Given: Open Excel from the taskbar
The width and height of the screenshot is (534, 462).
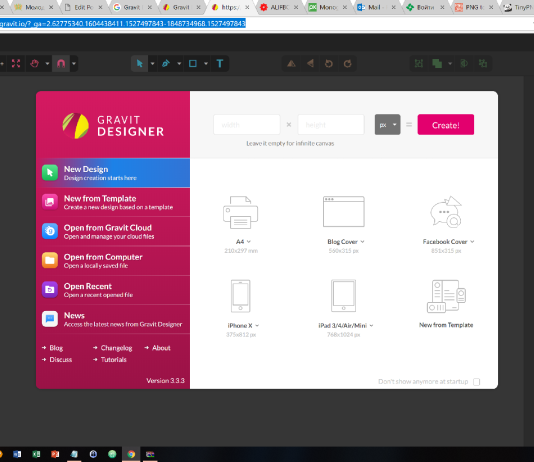Looking at the screenshot, I should tap(36, 454).
